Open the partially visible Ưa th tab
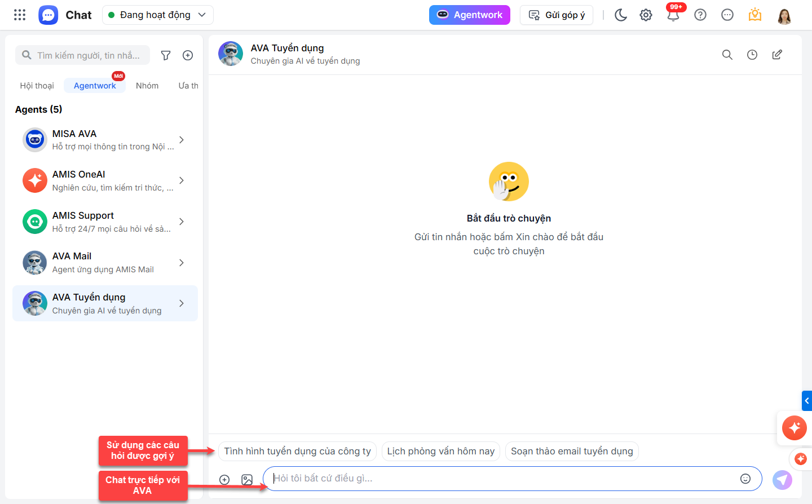The height and width of the screenshot is (504, 812). point(188,86)
